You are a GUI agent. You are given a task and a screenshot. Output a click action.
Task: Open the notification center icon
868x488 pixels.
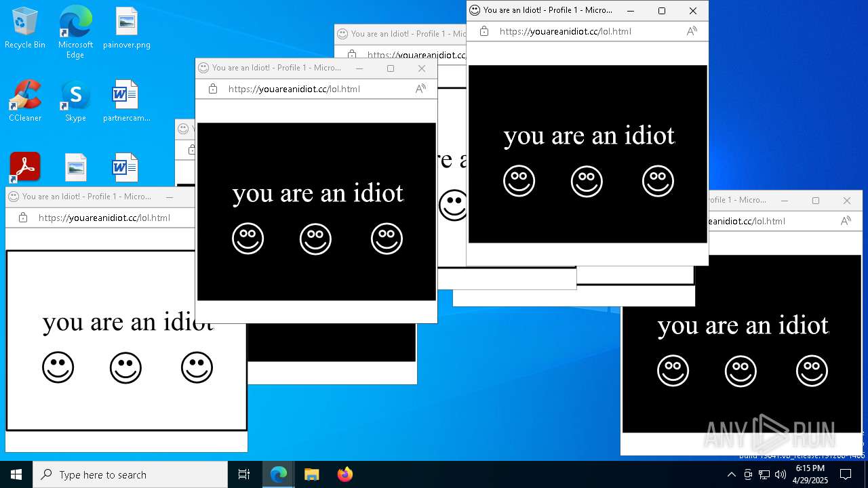tap(846, 474)
